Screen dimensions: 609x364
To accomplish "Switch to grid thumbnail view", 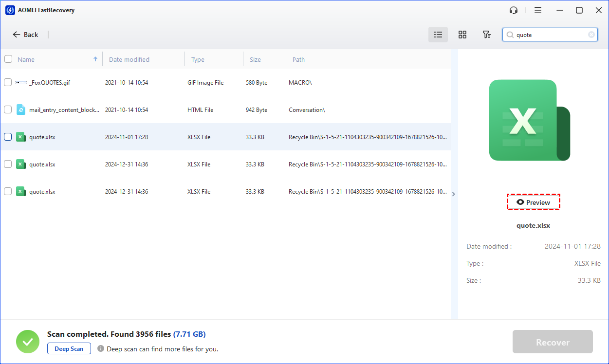I will coord(462,35).
